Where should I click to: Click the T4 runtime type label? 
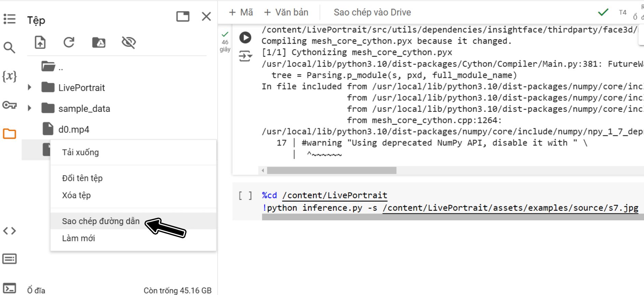622,13
